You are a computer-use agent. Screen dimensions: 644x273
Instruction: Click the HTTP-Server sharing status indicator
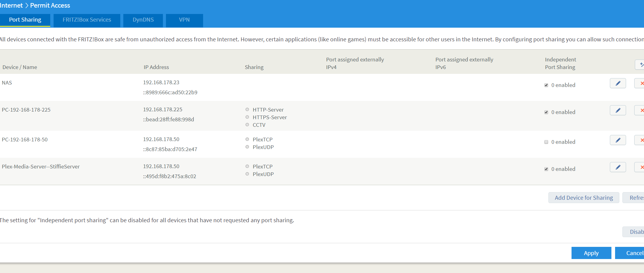pos(247,109)
